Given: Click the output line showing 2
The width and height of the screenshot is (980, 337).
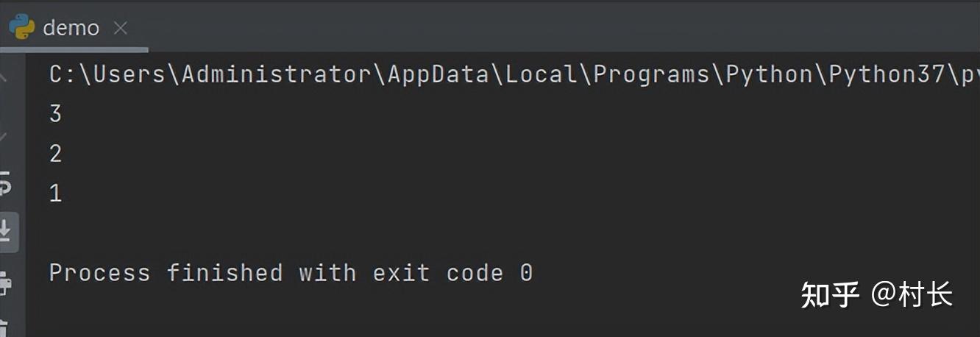Looking at the screenshot, I should click(x=55, y=154).
